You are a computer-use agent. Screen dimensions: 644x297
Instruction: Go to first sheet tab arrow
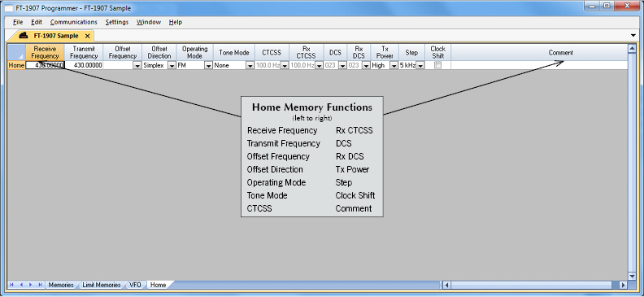point(11,285)
